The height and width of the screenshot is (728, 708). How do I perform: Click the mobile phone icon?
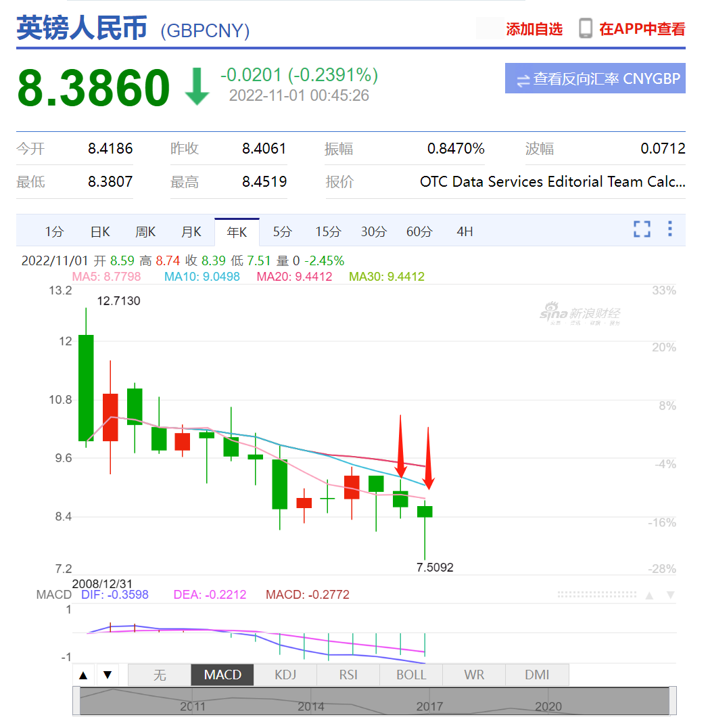coord(586,28)
